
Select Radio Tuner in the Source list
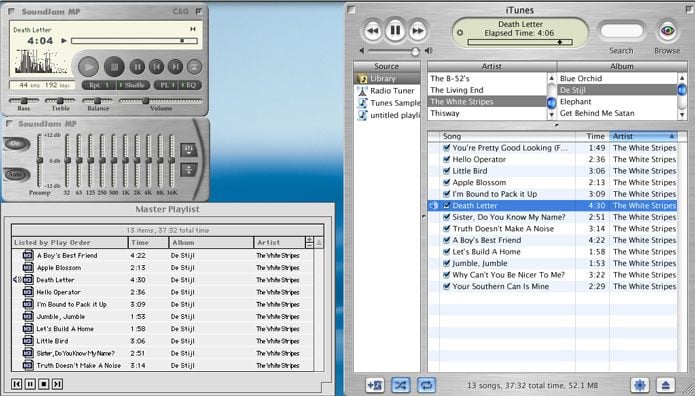387,90
